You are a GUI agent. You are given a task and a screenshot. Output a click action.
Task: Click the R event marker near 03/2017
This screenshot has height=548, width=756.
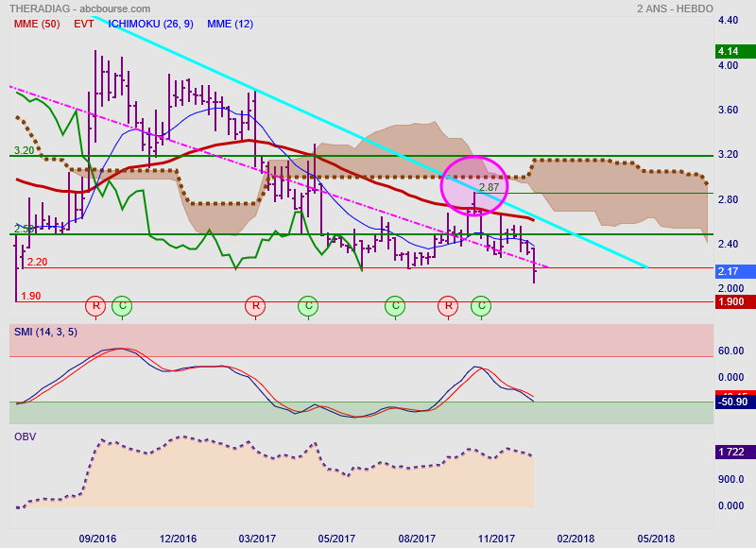click(x=255, y=305)
